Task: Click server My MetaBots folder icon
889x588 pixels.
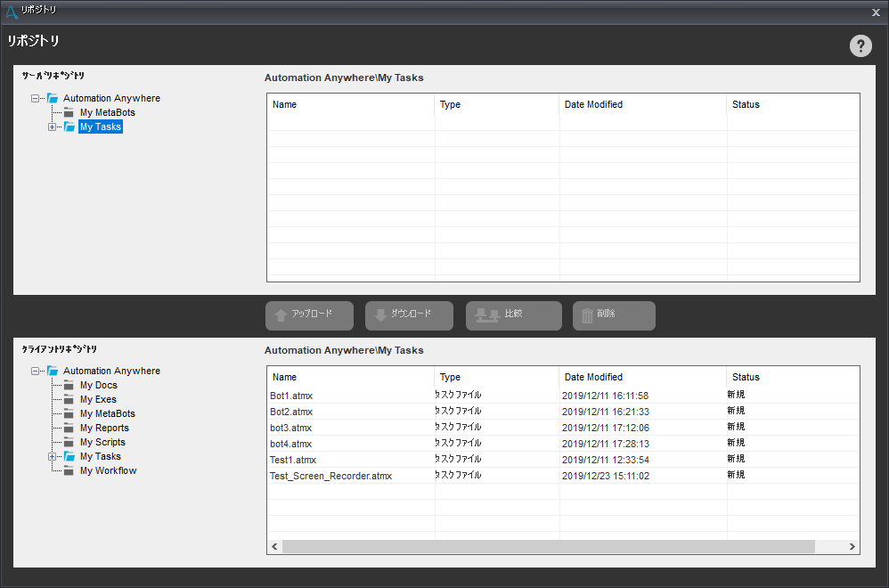Action: [69, 112]
